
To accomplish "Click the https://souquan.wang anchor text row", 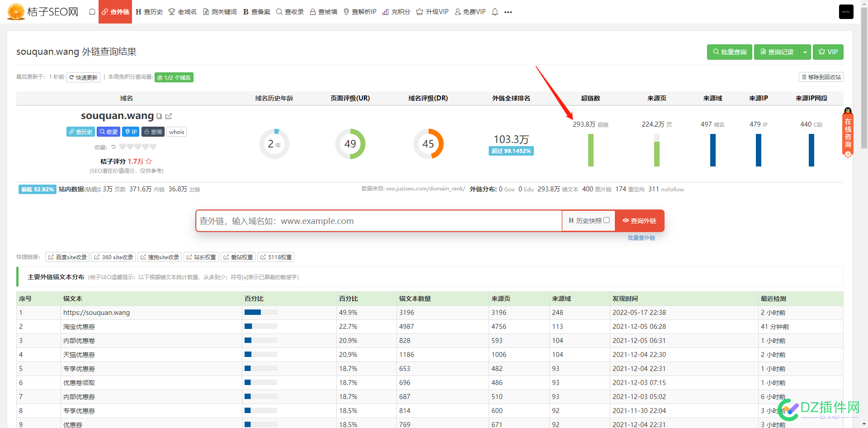I will tap(429, 313).
